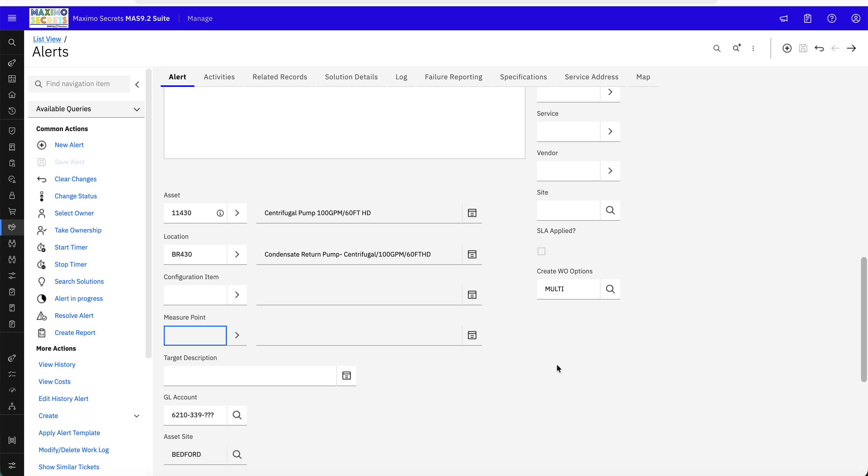The width and height of the screenshot is (868, 476).
Task: Click the View History link
Action: [x=57, y=365]
